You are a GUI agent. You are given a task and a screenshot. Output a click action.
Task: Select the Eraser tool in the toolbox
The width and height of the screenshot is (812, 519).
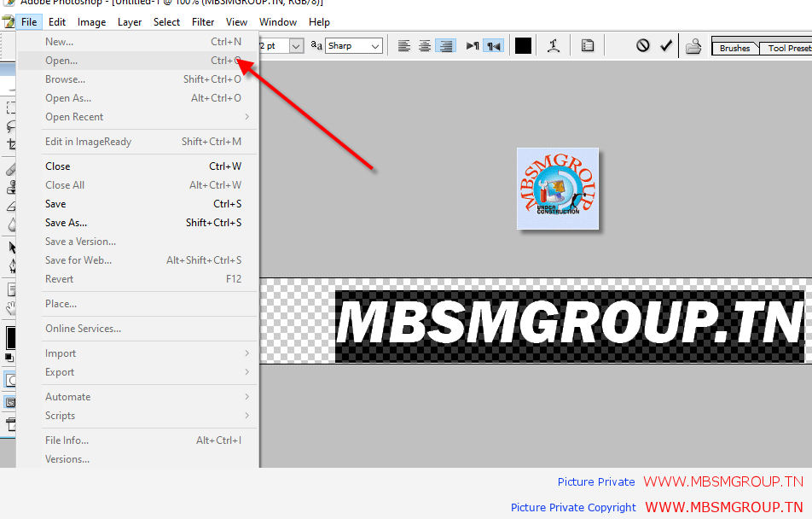[x=10, y=207]
